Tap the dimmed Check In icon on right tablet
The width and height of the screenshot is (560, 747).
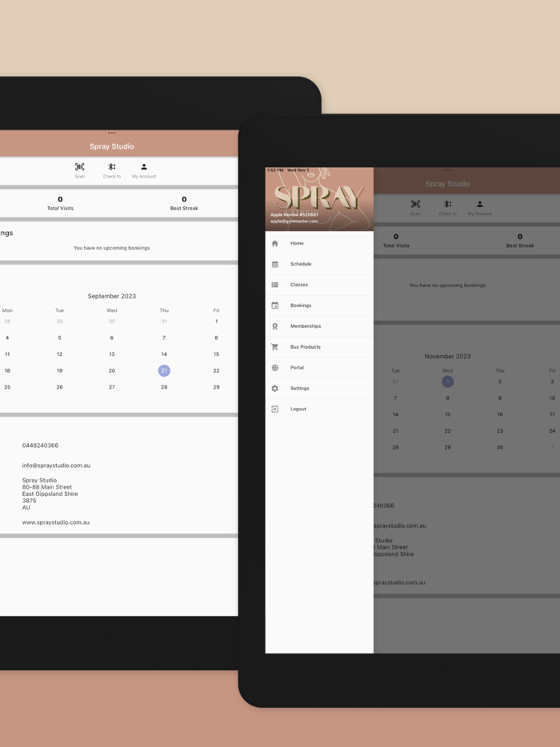coord(447,204)
